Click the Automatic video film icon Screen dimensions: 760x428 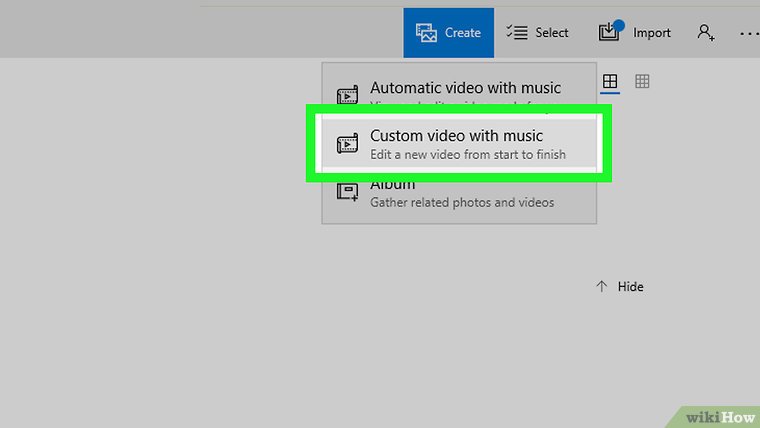point(347,95)
